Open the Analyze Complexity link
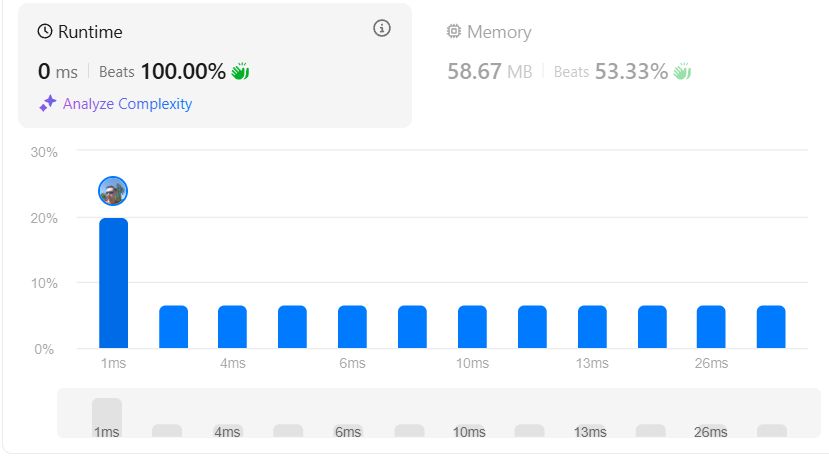 coord(127,103)
